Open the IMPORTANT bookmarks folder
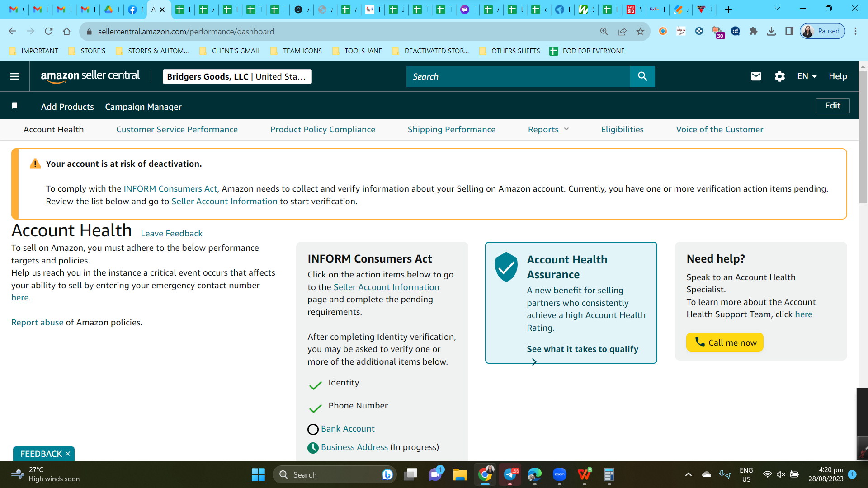Screen dimensions: 868x488 pos(34,51)
